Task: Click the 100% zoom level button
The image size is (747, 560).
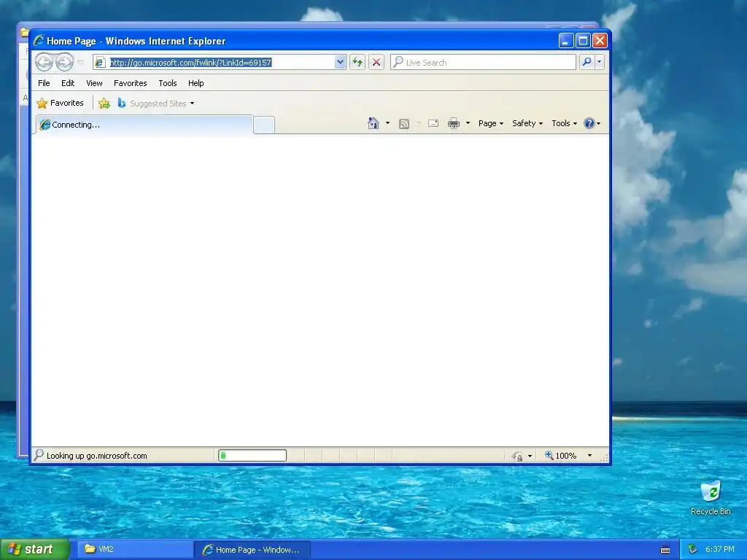Action: (561, 456)
